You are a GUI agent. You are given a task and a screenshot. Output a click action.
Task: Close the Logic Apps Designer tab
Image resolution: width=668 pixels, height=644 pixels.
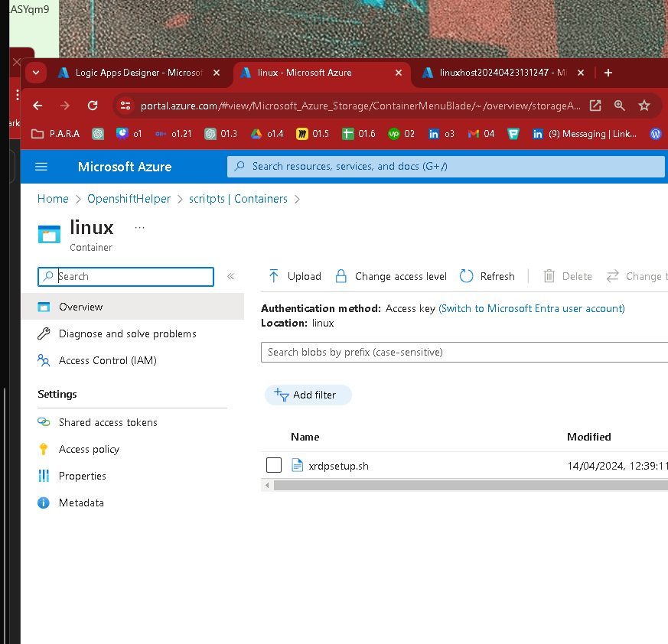(x=217, y=73)
